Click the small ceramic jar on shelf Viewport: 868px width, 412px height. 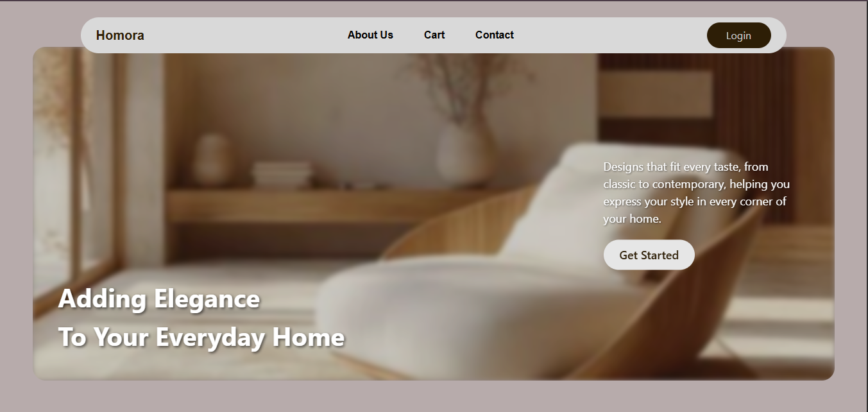212,159
